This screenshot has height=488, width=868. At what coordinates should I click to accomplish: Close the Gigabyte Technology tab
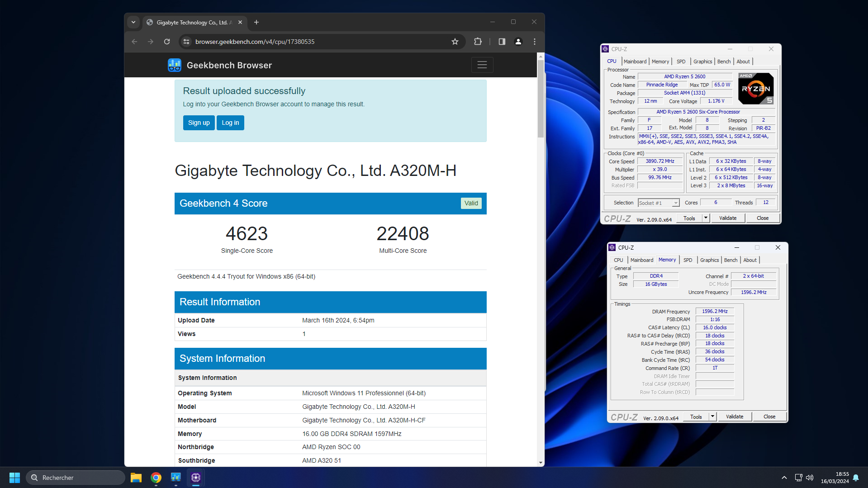point(240,22)
